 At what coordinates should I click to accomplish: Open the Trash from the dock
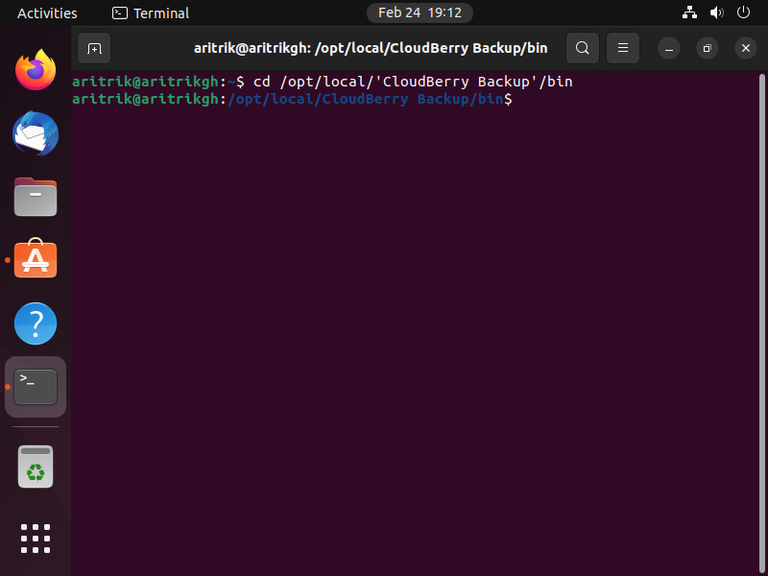tap(35, 466)
